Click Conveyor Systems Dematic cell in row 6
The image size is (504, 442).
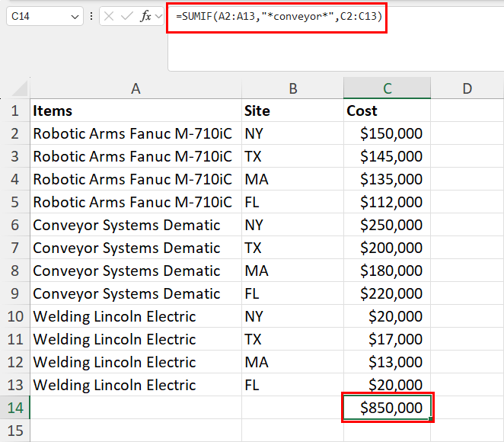[136, 225]
